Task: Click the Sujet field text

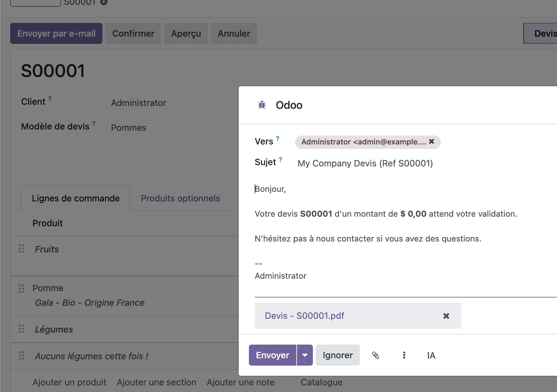Action: (365, 163)
